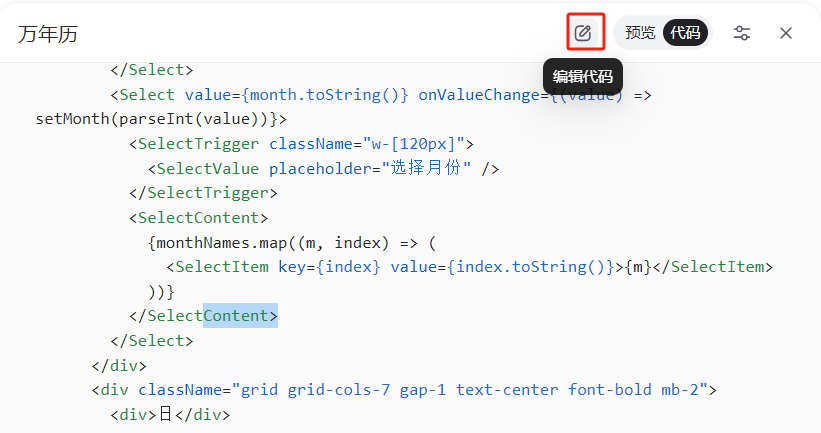Click the month.toString() expression

coord(325,95)
